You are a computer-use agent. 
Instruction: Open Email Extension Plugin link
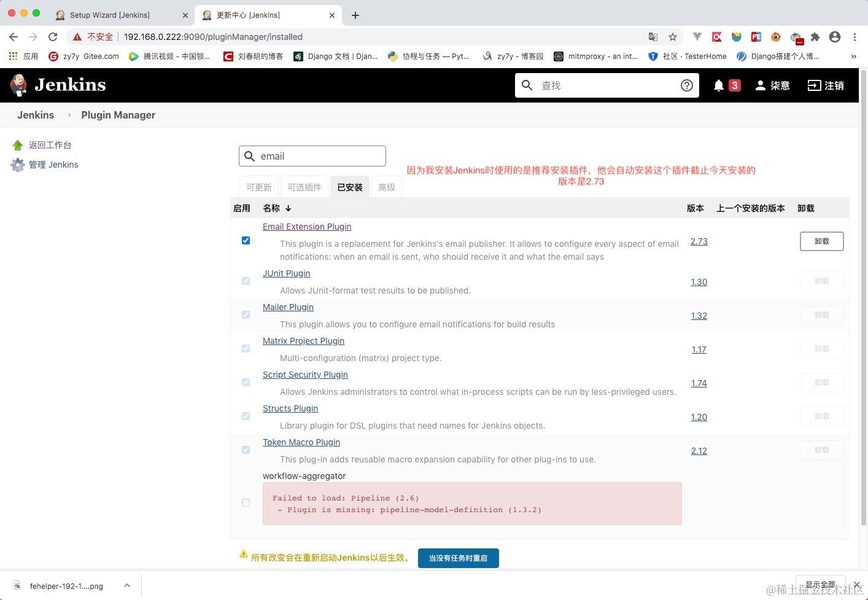(x=307, y=227)
